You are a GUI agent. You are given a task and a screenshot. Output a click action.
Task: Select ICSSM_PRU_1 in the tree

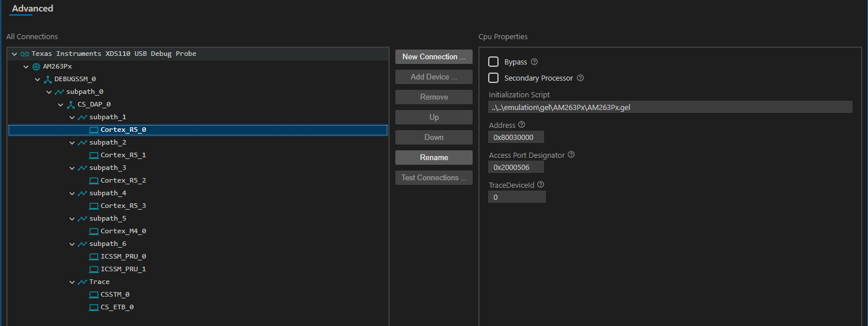click(x=123, y=269)
